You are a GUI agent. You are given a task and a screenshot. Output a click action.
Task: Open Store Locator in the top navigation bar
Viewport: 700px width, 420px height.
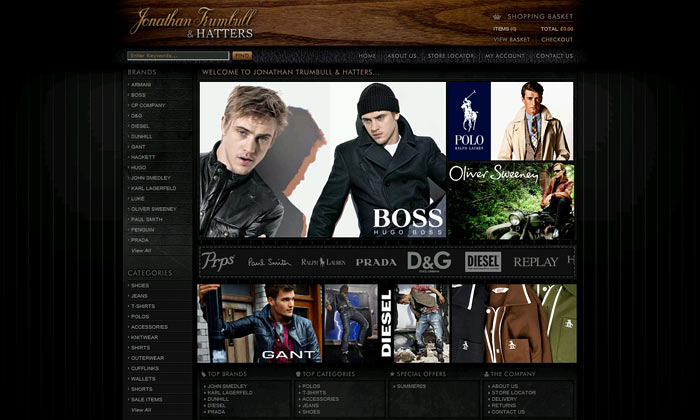[x=451, y=56]
